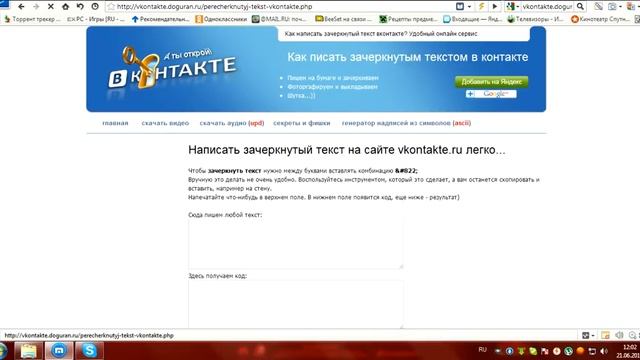Viewport: 640px width, 360px height.
Task: Open the Торрент трекер bookmark
Action: 32,19
